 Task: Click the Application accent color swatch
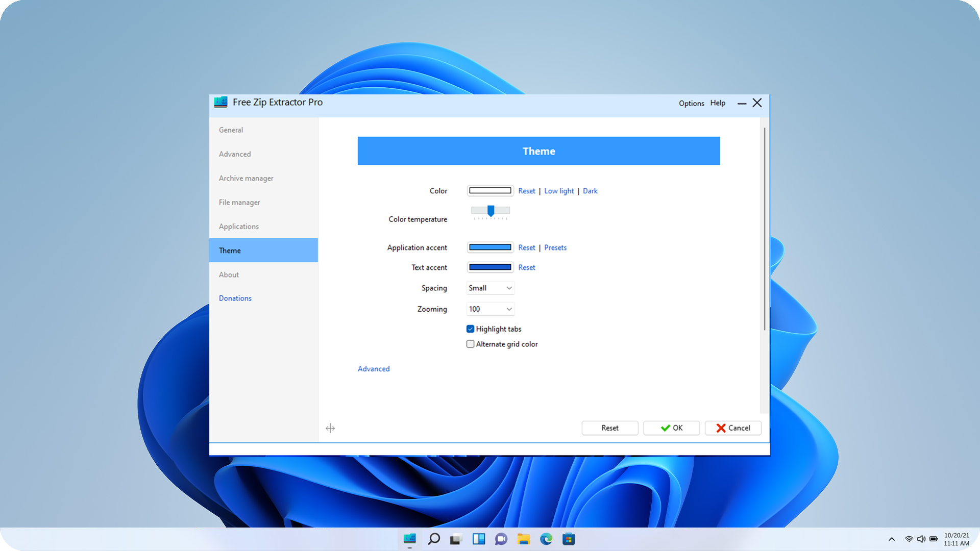tap(490, 247)
